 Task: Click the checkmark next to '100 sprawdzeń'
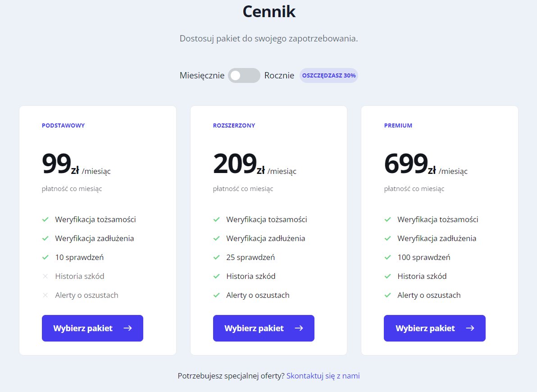point(387,257)
